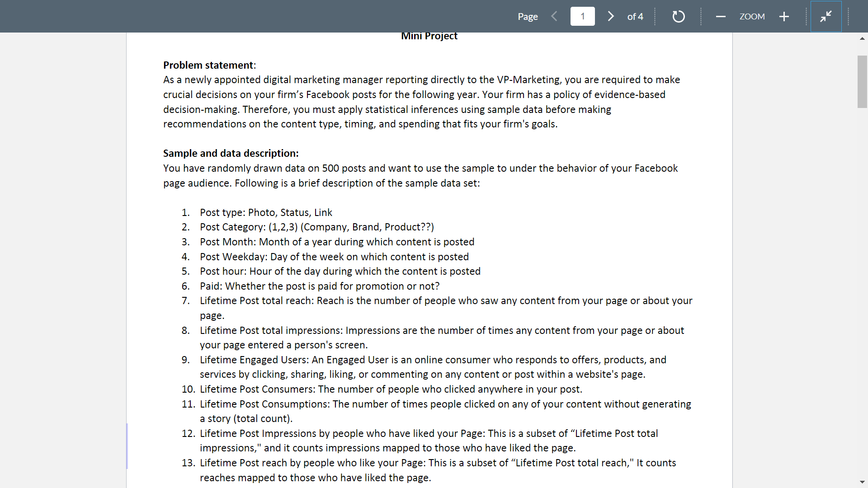Click the 'of 4' page count label

point(635,16)
